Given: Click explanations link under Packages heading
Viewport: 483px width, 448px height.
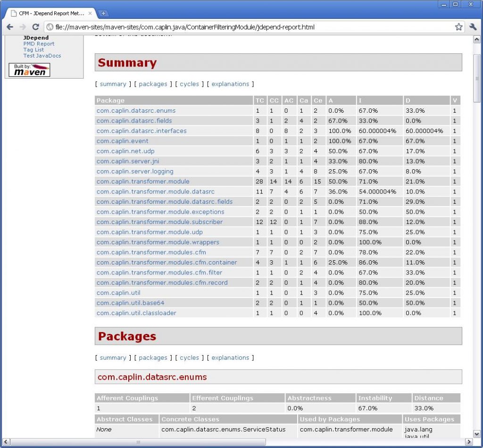Looking at the screenshot, I should [230, 358].
